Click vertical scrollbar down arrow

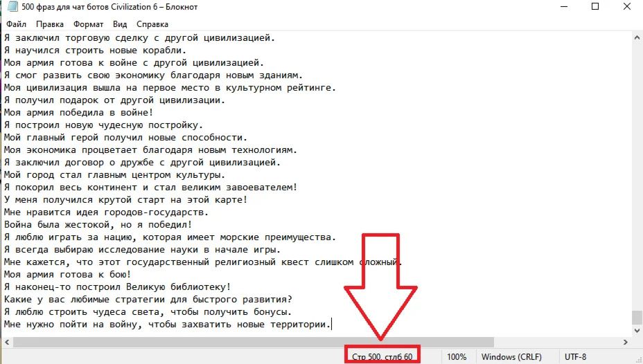point(637,330)
